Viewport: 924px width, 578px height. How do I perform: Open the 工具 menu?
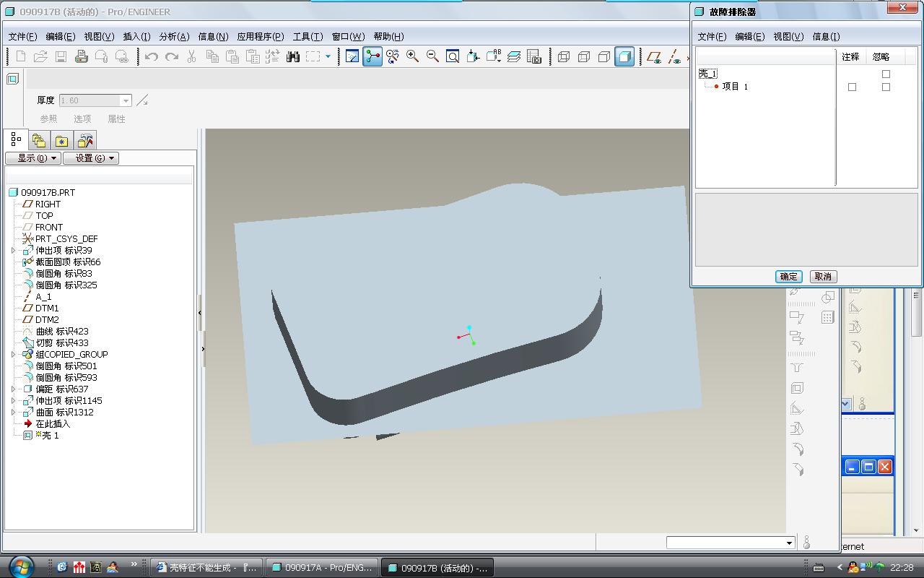click(x=308, y=36)
